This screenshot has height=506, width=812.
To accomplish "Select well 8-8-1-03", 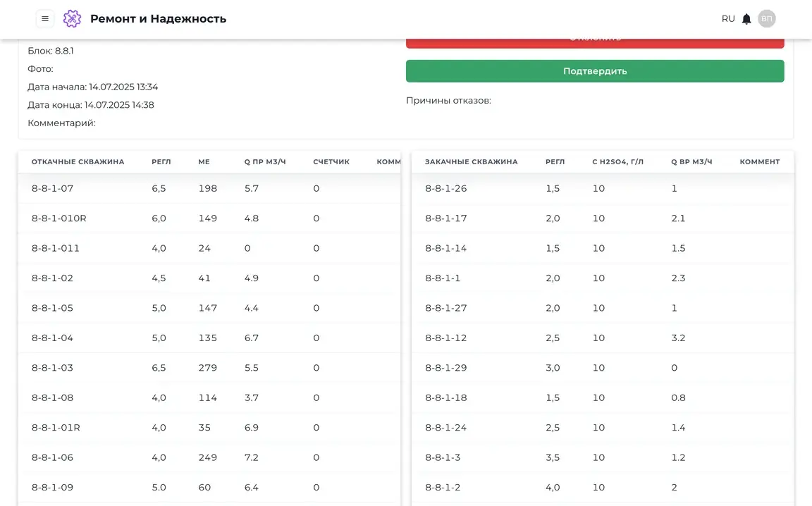I will tap(209, 368).
